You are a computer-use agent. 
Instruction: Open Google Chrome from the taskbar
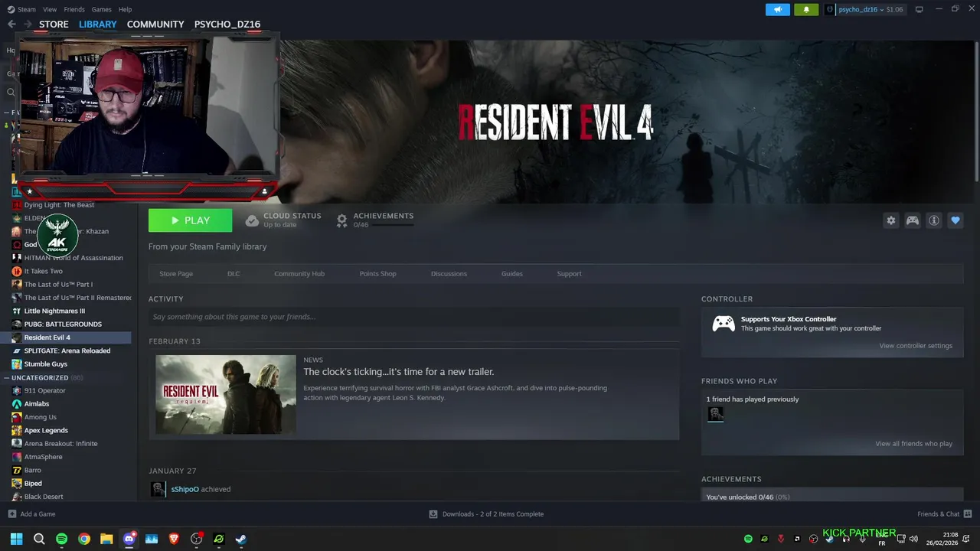[x=84, y=539]
